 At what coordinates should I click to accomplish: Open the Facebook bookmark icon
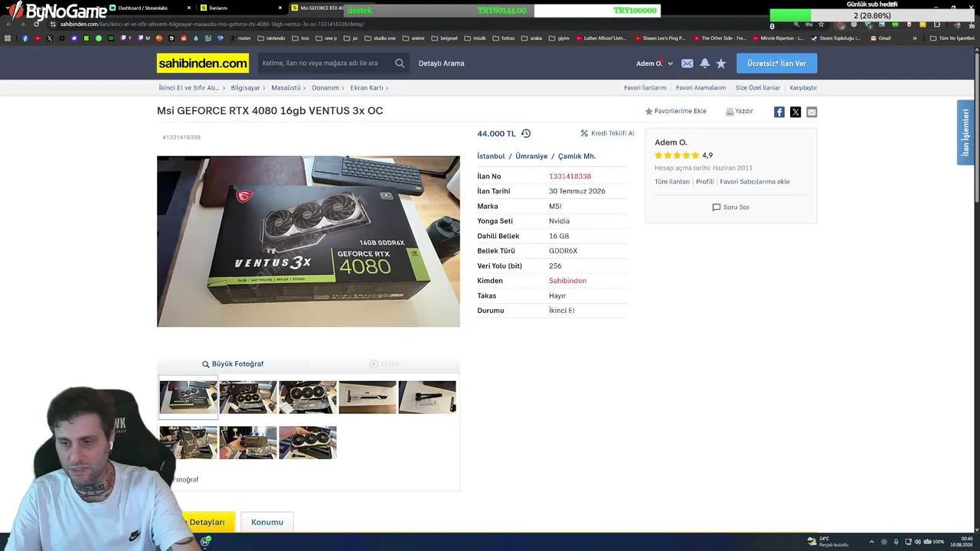(25, 38)
